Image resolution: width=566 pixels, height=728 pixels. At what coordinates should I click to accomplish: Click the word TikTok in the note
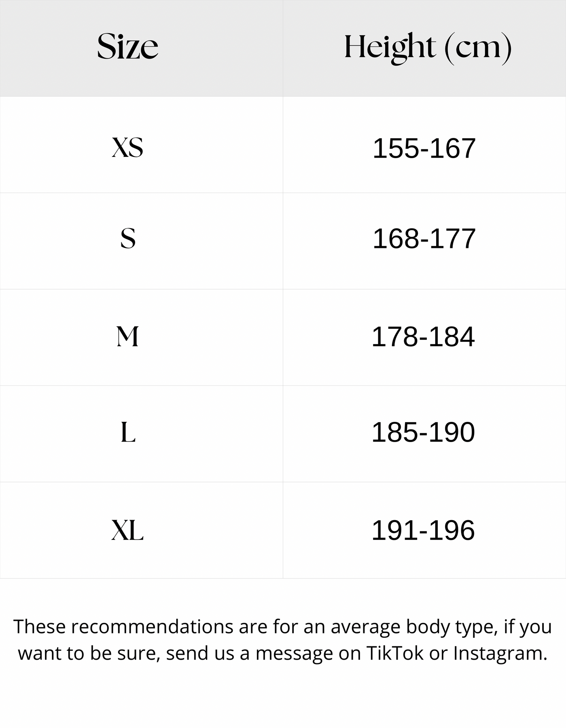point(395,653)
